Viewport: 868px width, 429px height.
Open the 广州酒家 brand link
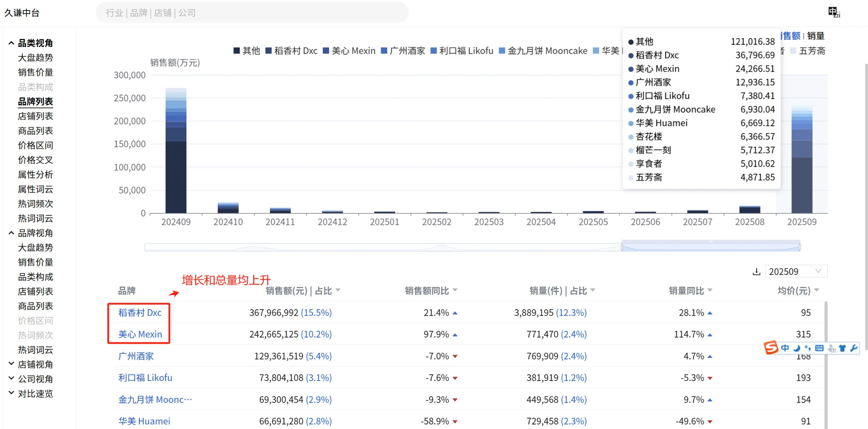click(136, 356)
